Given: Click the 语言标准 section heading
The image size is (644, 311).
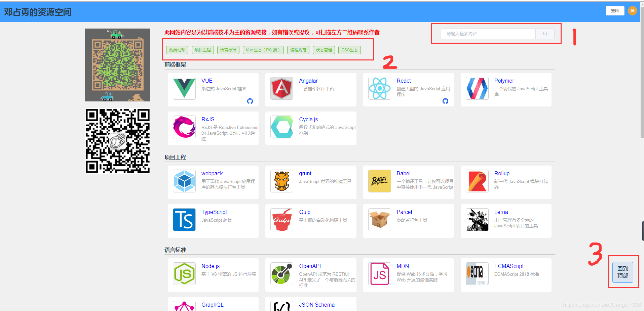Looking at the screenshot, I should (175, 250).
